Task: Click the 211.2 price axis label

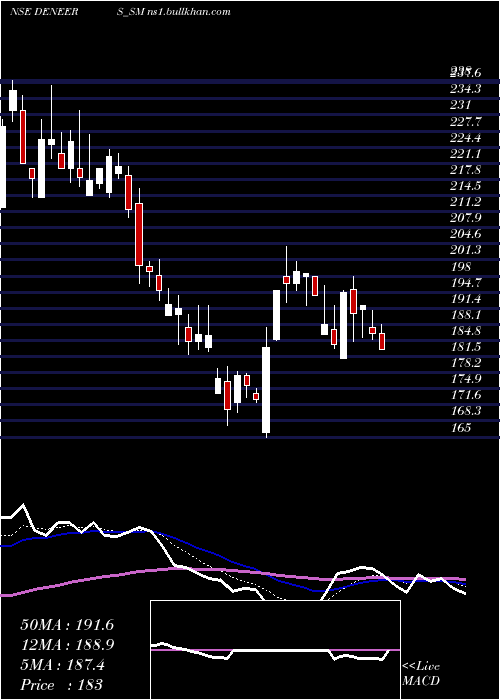Action: [x=466, y=202]
